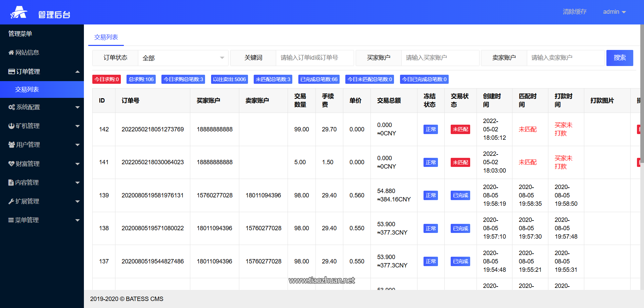644x308 pixels.
Task: Open 网站信息 in the sidebar
Action: tap(42, 53)
